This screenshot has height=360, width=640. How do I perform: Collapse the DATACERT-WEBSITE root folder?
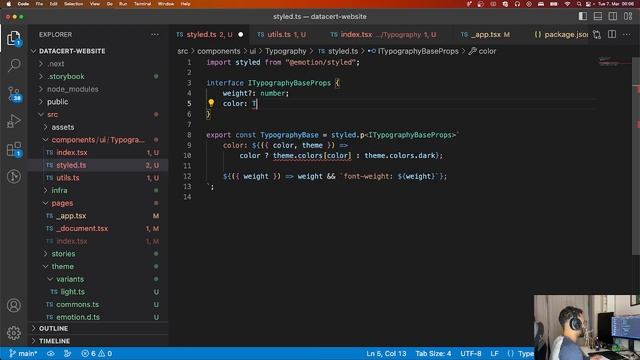click(x=72, y=51)
